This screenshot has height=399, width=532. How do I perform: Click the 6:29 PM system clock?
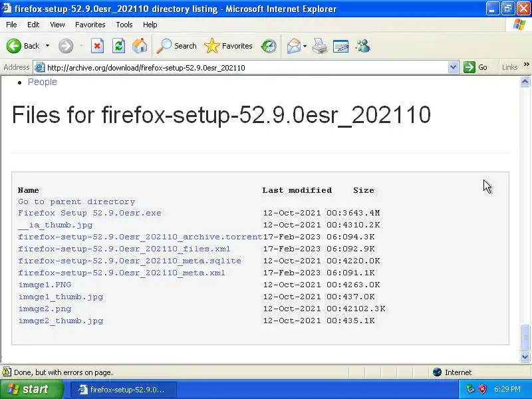click(507, 389)
